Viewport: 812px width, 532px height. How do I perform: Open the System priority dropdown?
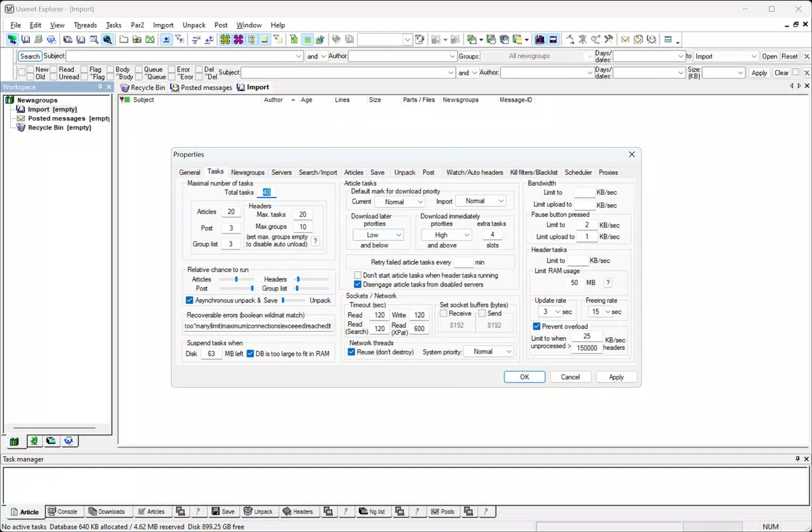pos(489,352)
